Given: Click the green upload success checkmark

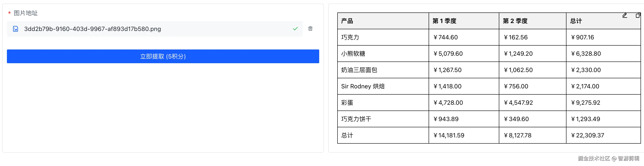Looking at the screenshot, I should pos(295,29).
